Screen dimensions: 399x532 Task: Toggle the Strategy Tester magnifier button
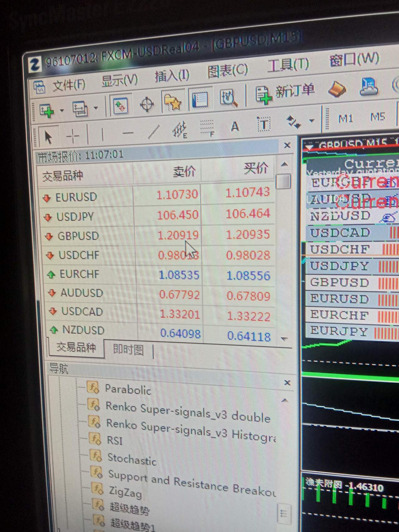tap(229, 98)
